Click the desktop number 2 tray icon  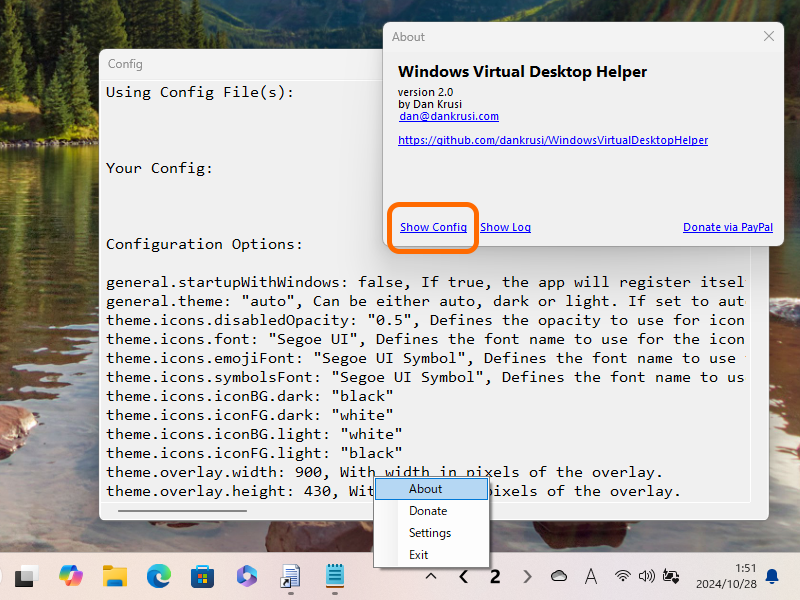coord(495,577)
